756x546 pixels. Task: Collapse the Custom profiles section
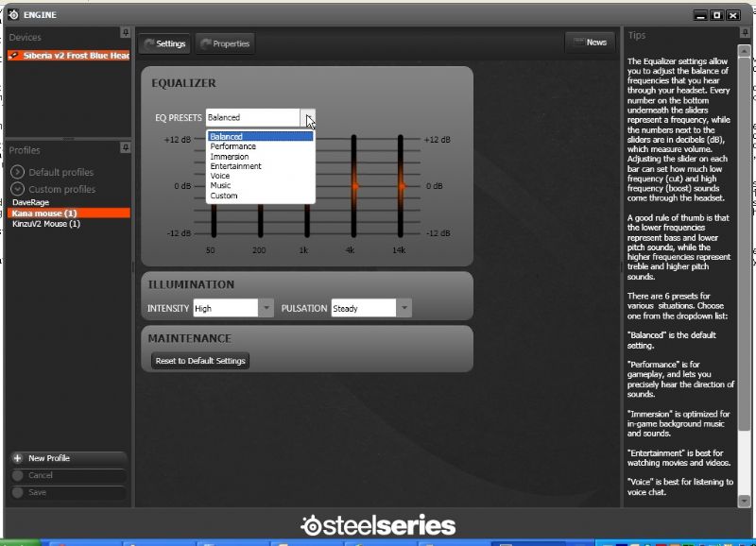click(x=17, y=189)
